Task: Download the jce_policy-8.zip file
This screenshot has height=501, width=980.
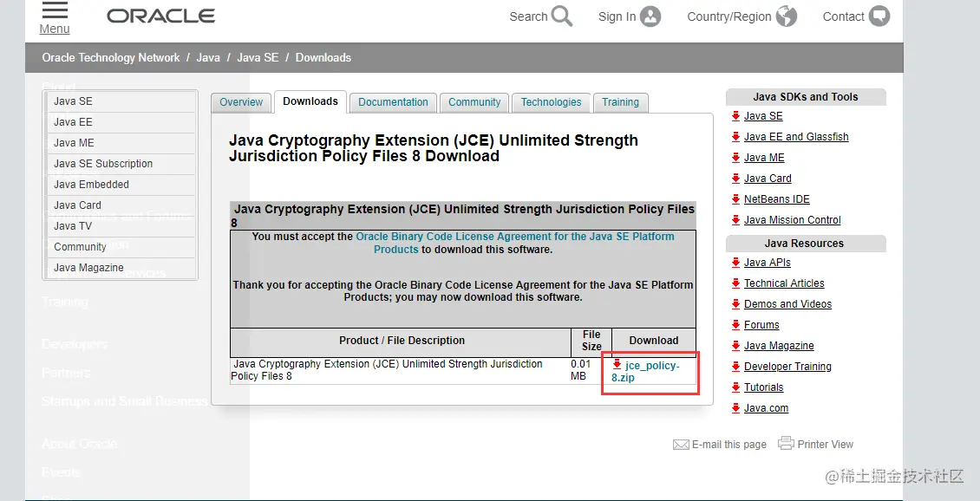Action: 645,371
